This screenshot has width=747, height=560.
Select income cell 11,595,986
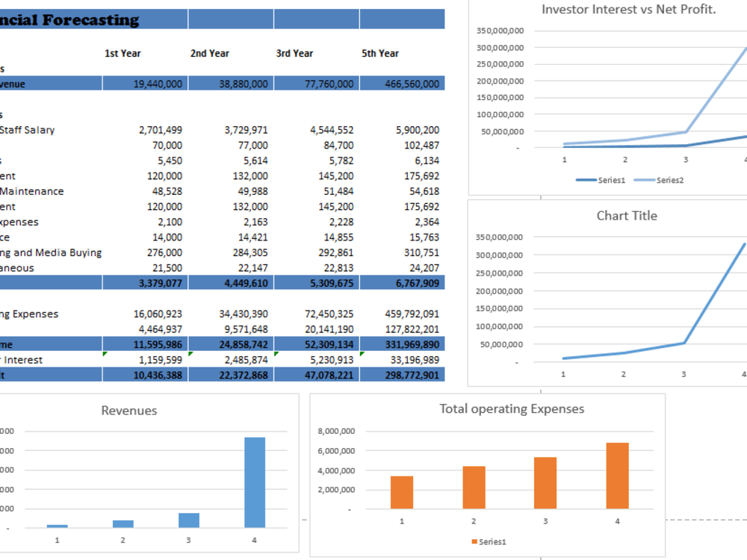[x=146, y=344]
